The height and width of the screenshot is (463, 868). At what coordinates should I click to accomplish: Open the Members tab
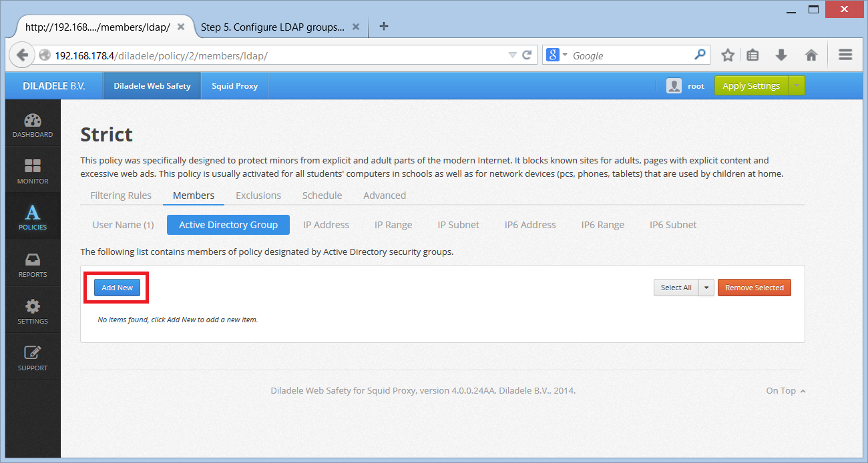194,195
